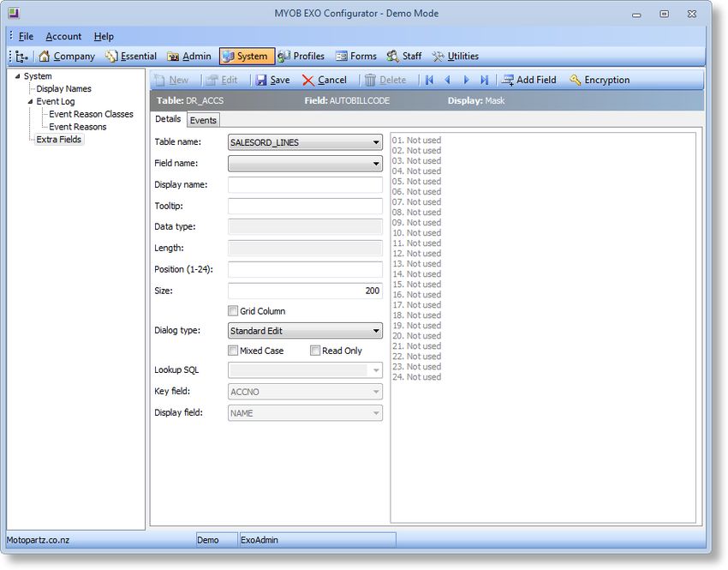This screenshot has height=570, width=728.
Task: Select position '12. Not used' in list
Action: tap(416, 254)
